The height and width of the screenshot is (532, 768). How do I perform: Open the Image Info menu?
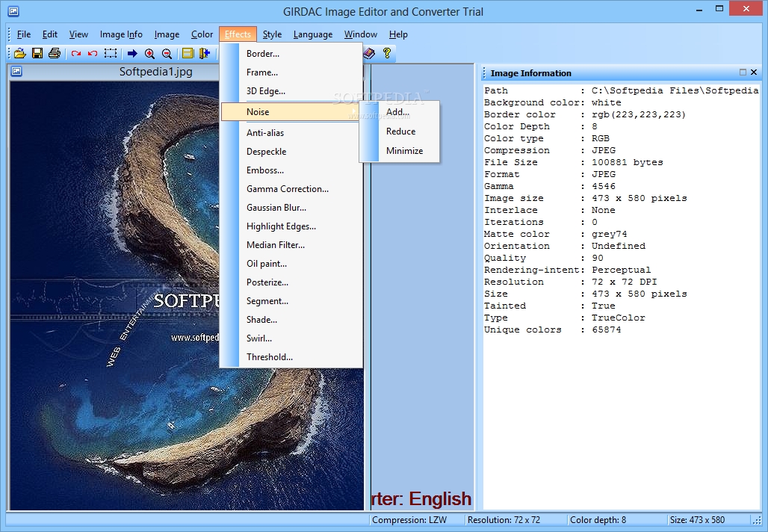coord(121,34)
